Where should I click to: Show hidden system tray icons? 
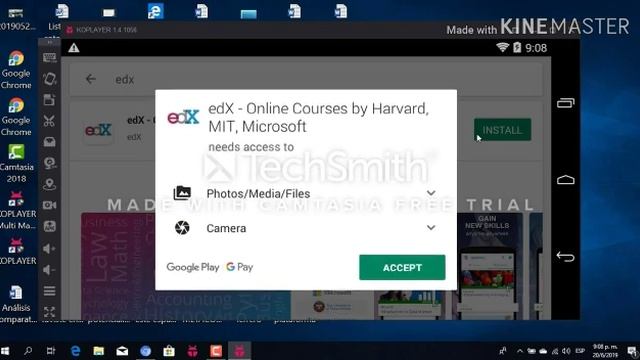coord(520,351)
